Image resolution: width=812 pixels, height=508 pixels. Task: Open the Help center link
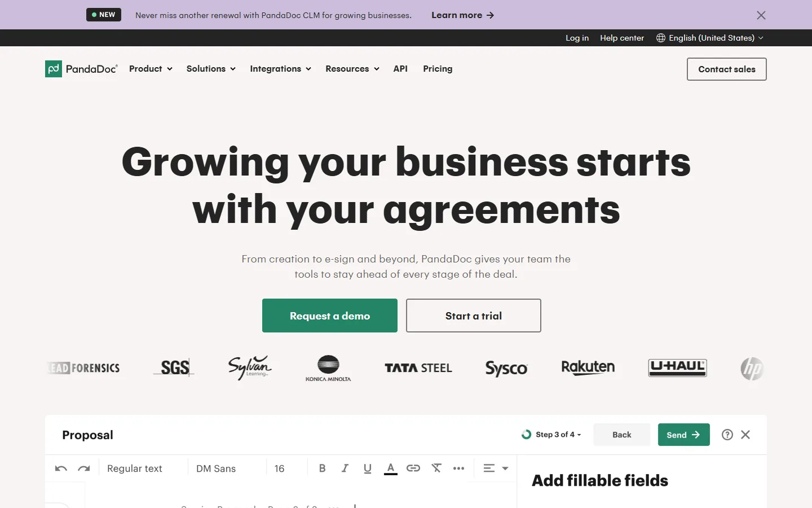(622, 38)
